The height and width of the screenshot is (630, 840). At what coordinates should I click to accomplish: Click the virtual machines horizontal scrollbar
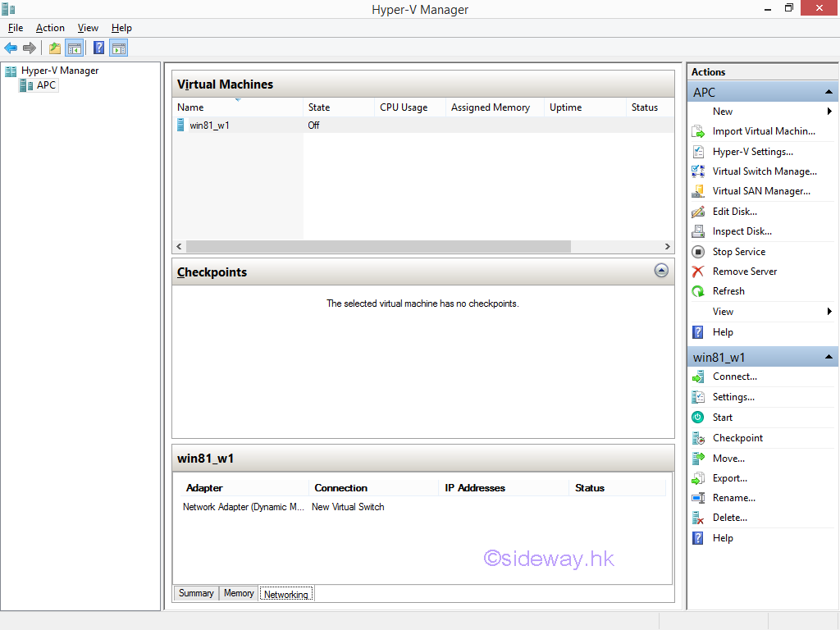click(378, 246)
